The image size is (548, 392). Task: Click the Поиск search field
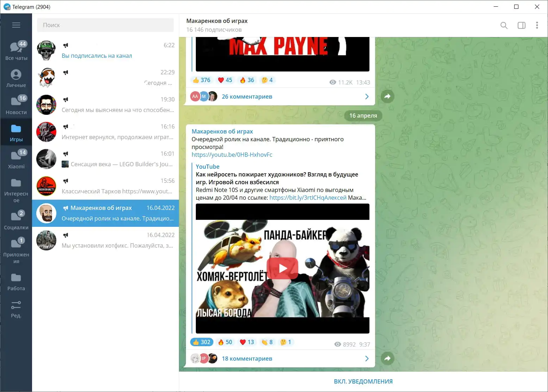coord(105,25)
